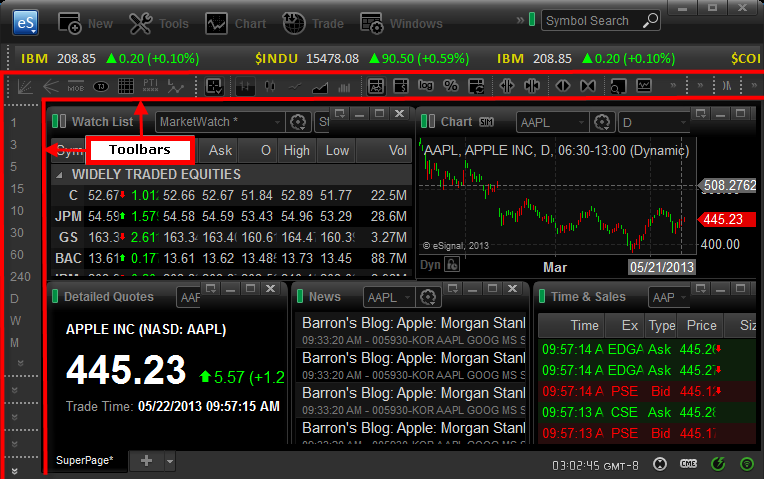Viewport: 764px width, 479px height.
Task: Select the MOB drawing tool
Action: click(x=76, y=87)
